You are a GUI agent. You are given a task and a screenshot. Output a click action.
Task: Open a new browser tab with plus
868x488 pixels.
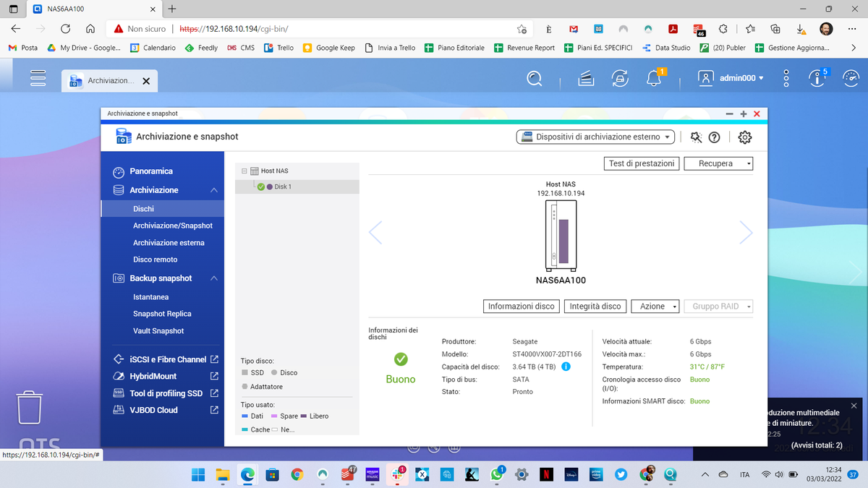tap(171, 9)
